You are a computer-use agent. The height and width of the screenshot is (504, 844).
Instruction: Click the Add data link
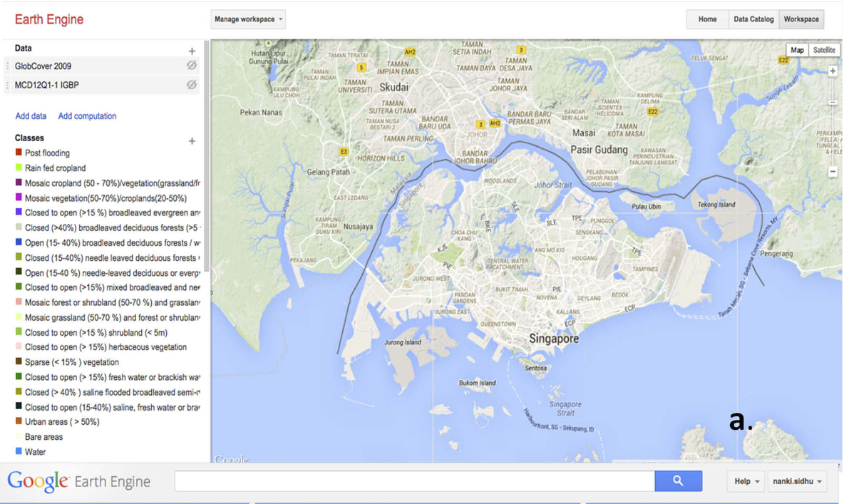point(31,116)
